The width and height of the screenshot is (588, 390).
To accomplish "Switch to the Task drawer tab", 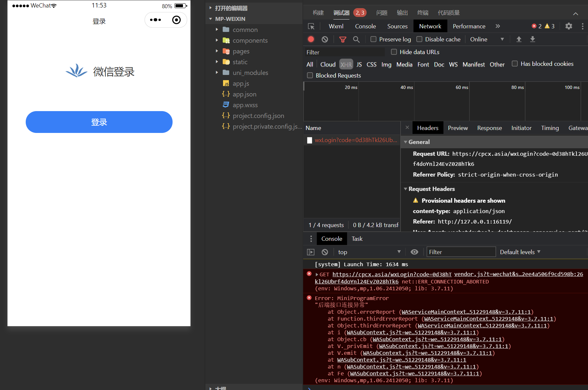I will pos(357,239).
